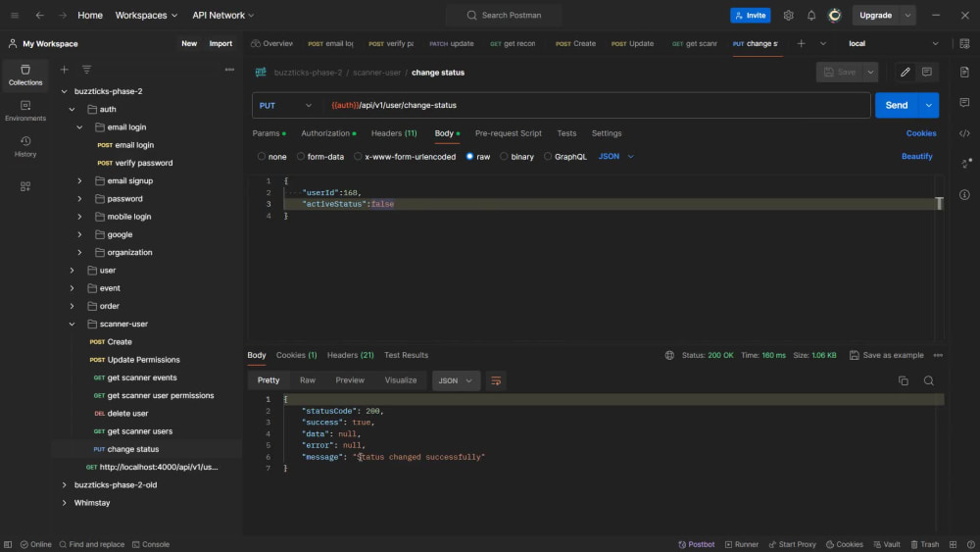Open HTTP method PUT dropdown

(285, 105)
